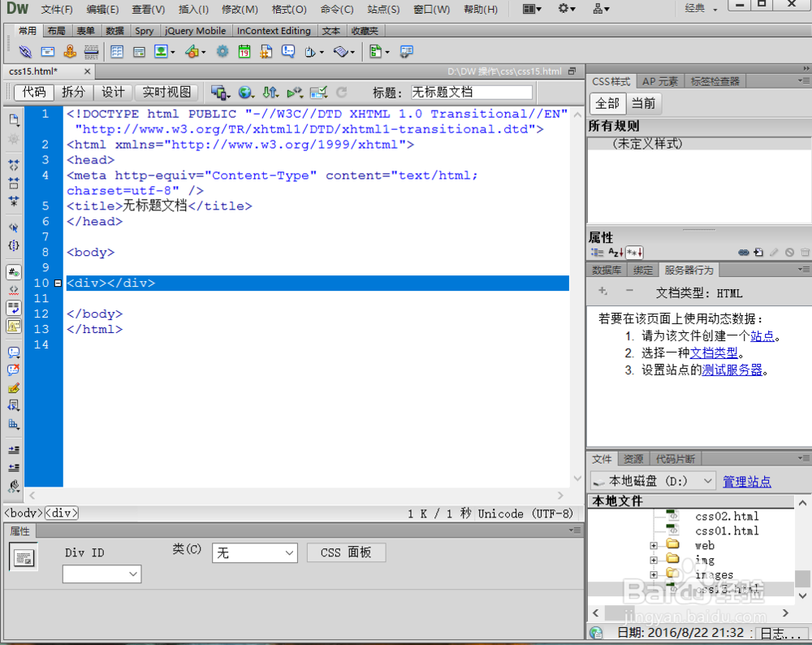Open the 修改(M) menu

(x=240, y=10)
